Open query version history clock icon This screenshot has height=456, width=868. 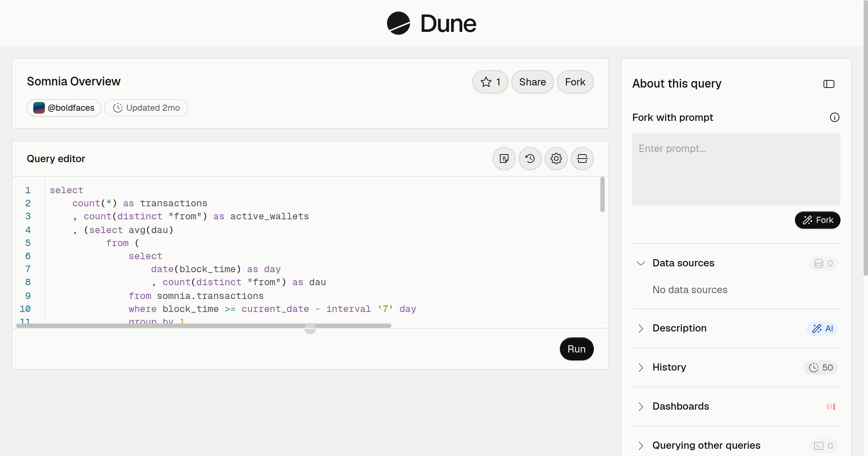coord(530,159)
